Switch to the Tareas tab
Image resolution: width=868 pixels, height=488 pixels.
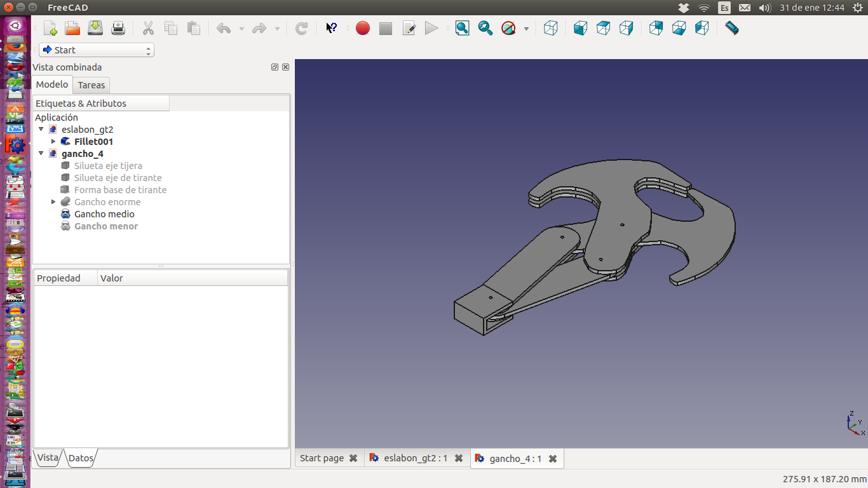point(92,85)
